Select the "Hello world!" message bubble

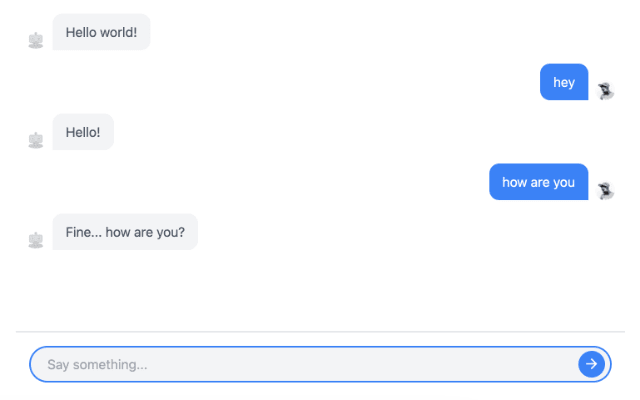pyautogui.click(x=101, y=32)
